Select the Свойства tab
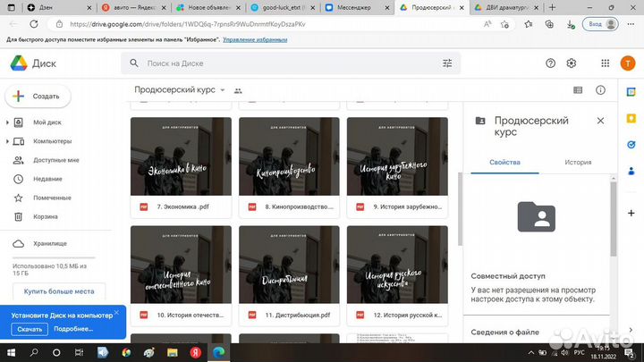 (504, 162)
